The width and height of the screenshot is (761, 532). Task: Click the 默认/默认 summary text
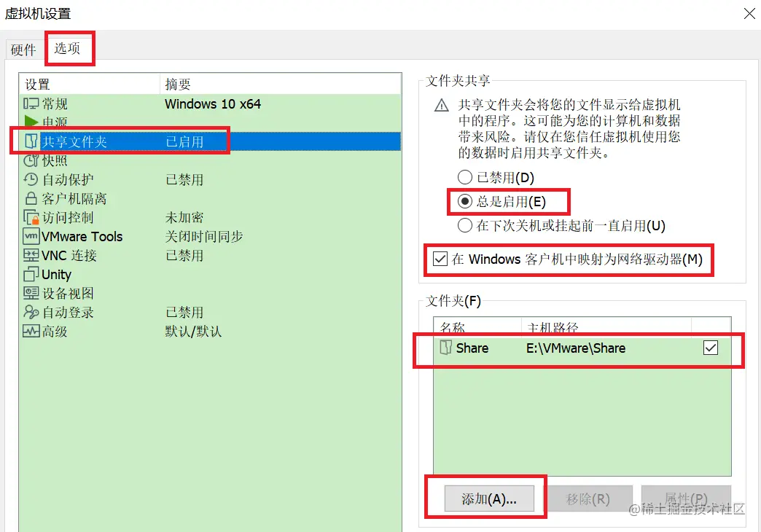click(193, 332)
